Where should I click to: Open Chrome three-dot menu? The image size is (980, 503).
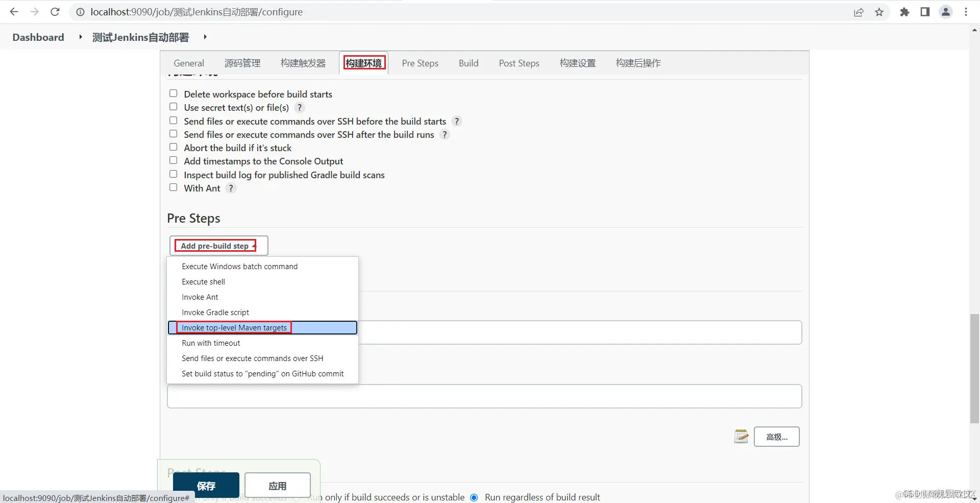coord(966,12)
